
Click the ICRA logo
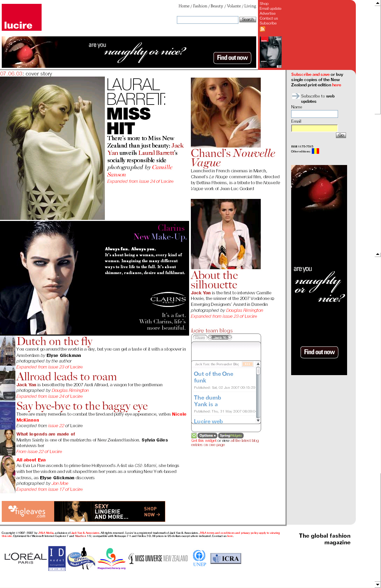pyautogui.click(x=226, y=558)
